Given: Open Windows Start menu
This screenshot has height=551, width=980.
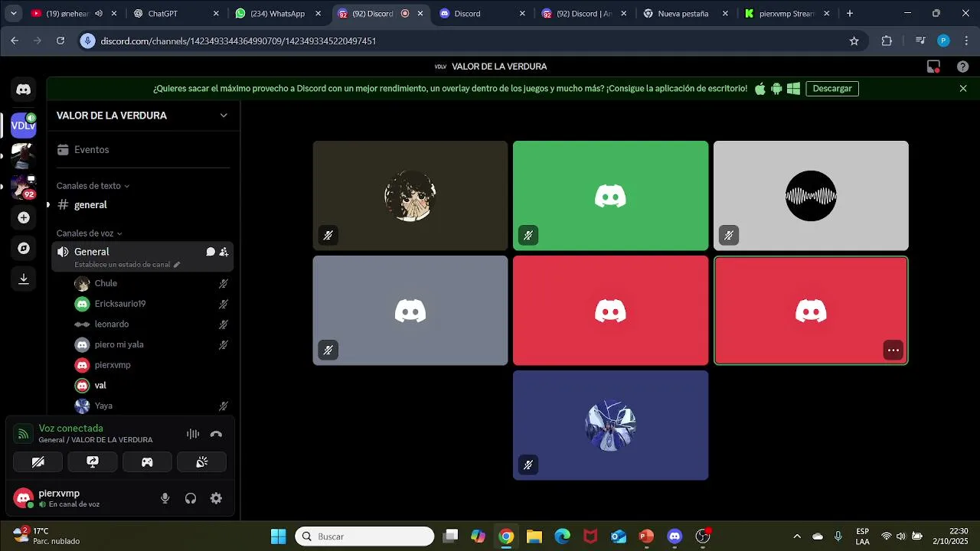Looking at the screenshot, I should pyautogui.click(x=278, y=536).
